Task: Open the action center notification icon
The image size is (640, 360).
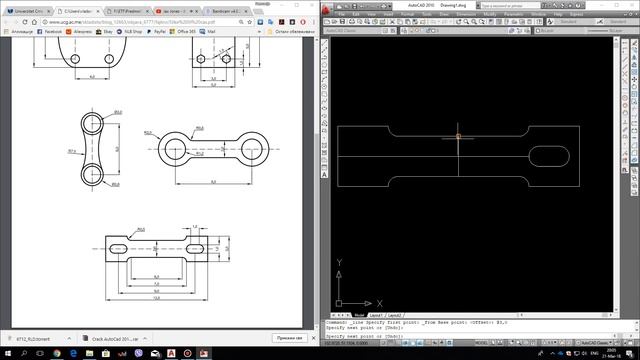Action: click(630, 353)
